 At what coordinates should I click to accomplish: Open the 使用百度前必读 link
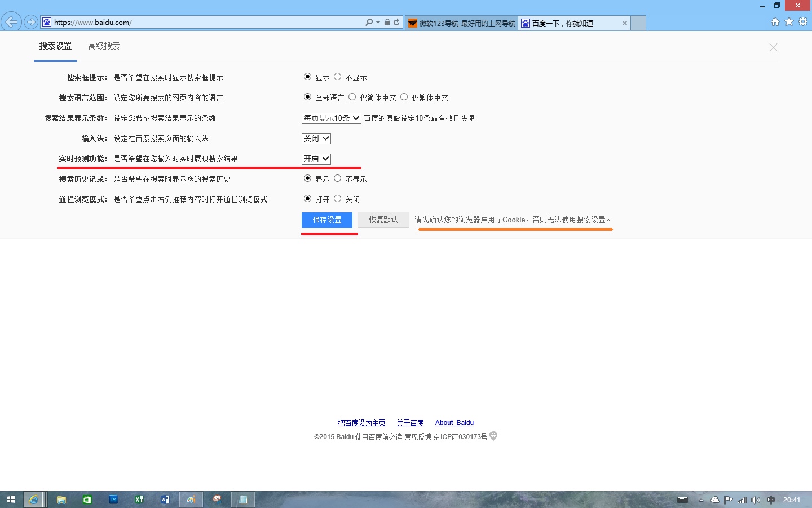[379, 437]
